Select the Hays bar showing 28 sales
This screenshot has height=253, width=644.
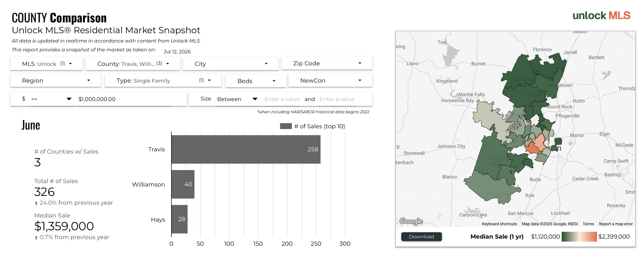click(x=180, y=219)
